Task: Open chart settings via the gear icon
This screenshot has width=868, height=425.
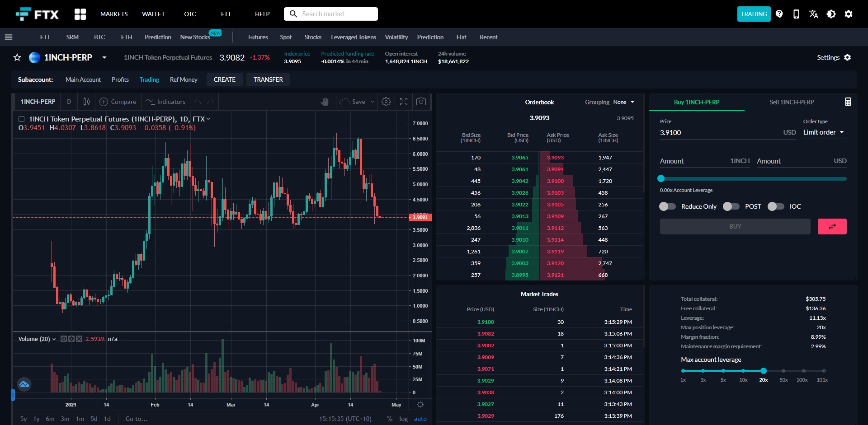Action: 386,102
